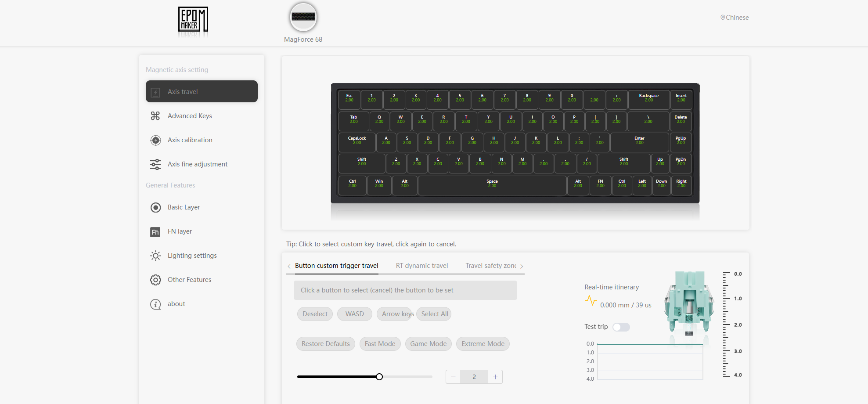Image resolution: width=868 pixels, height=404 pixels.
Task: Open Travel safety zone tab
Action: coord(491,266)
